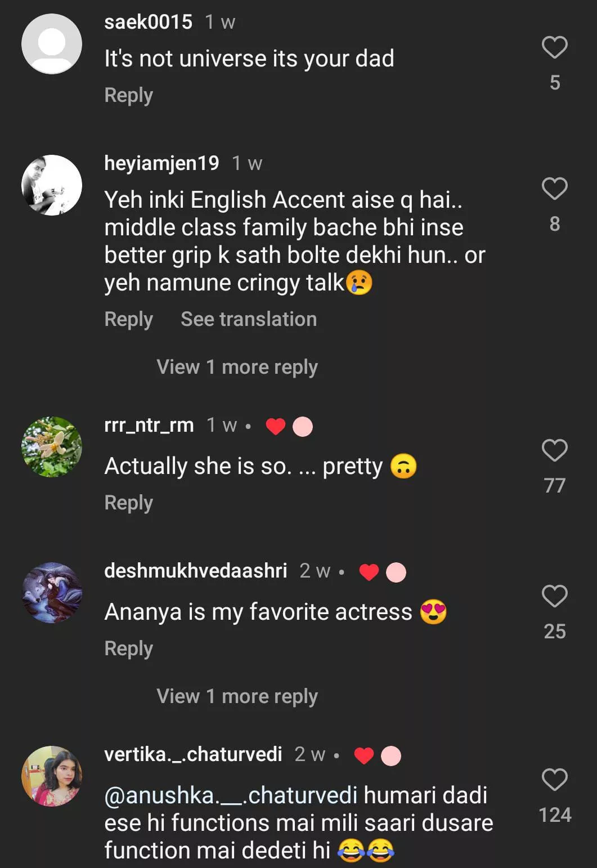Open saek0015's default profile picture
Image resolution: width=597 pixels, height=868 pixels.
52,44
